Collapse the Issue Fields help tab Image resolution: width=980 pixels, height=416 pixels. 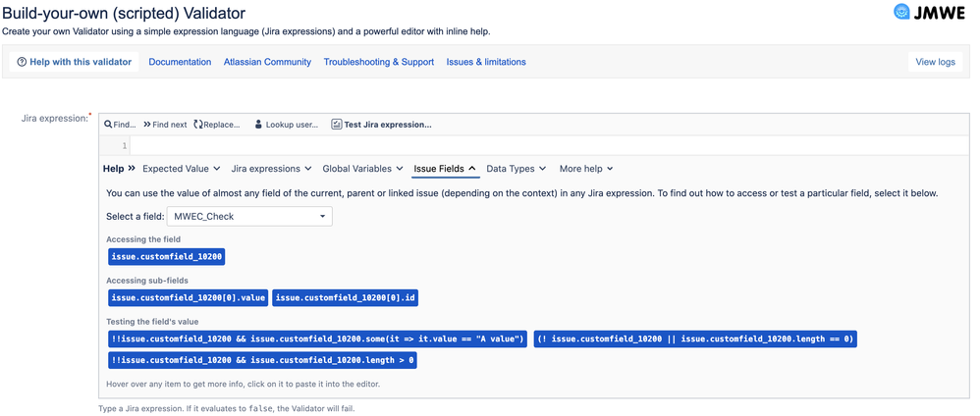(445, 169)
